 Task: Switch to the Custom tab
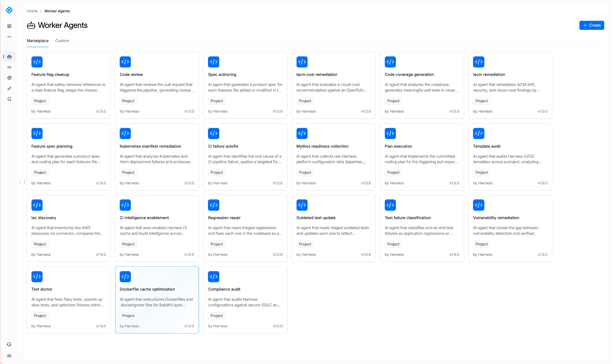pos(62,41)
